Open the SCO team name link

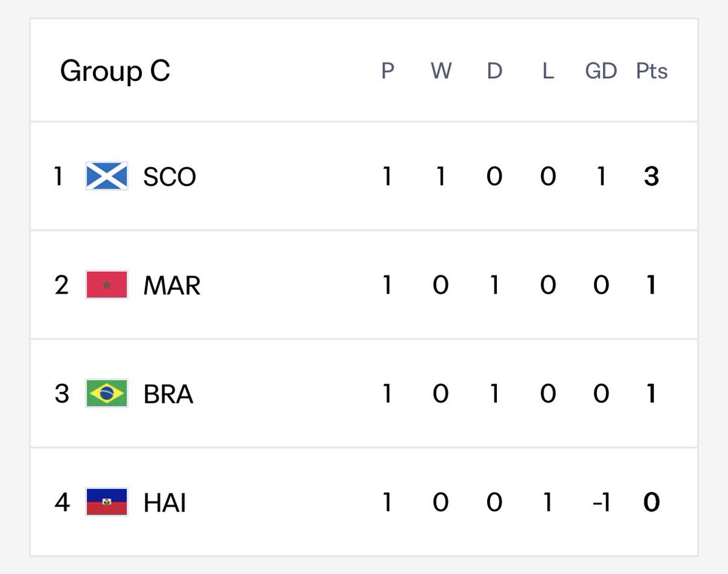pyautogui.click(x=169, y=177)
